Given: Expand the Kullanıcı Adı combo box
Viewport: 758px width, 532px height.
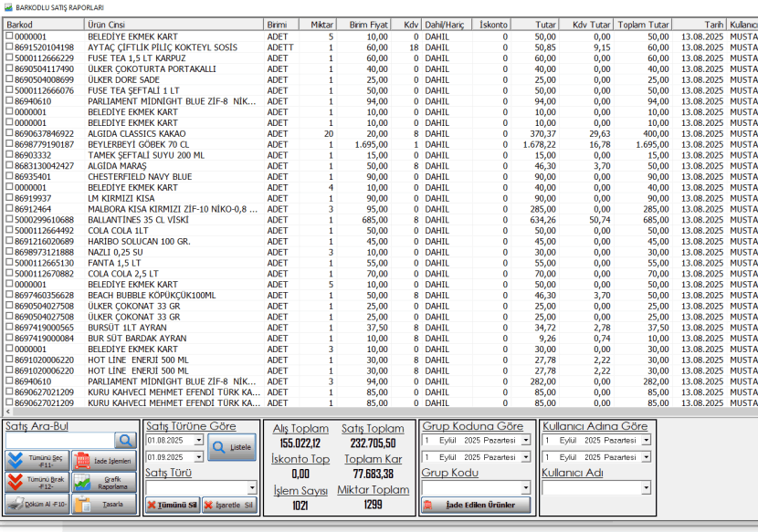Looking at the screenshot, I should pos(646,488).
